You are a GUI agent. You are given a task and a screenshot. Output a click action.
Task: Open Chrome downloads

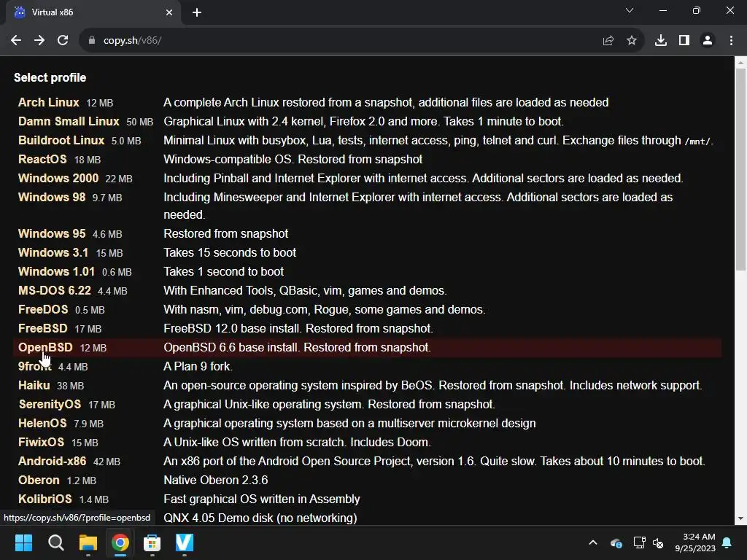click(661, 41)
